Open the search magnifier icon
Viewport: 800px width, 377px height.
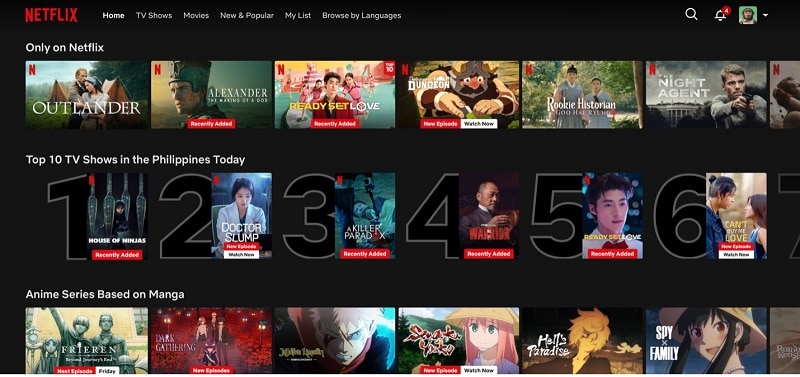click(691, 14)
